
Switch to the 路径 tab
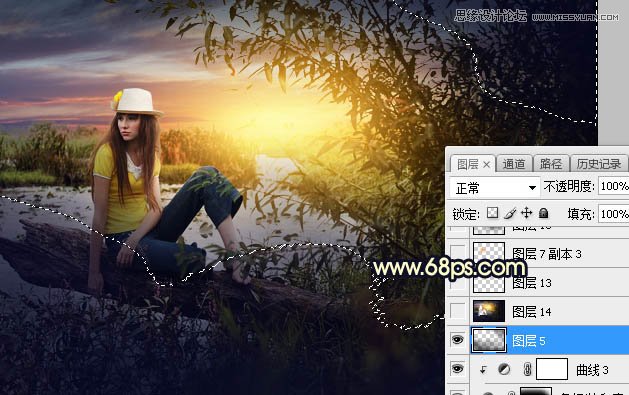pos(551,164)
